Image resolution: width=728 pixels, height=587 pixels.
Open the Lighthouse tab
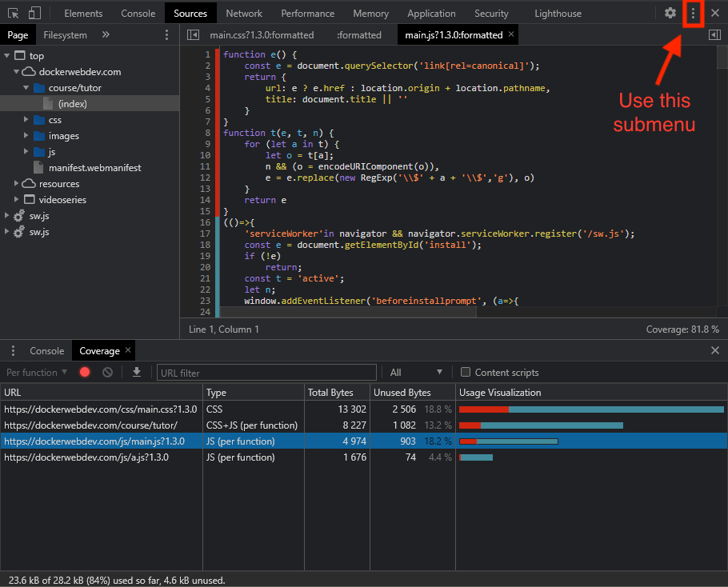click(x=558, y=13)
